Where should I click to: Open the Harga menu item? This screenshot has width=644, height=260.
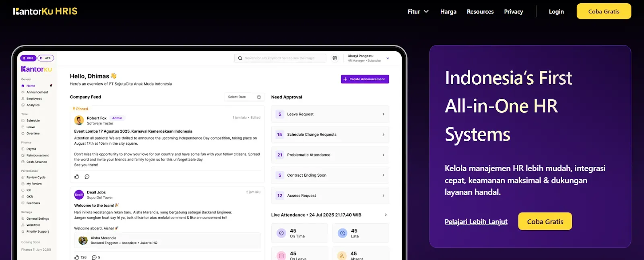(448, 12)
